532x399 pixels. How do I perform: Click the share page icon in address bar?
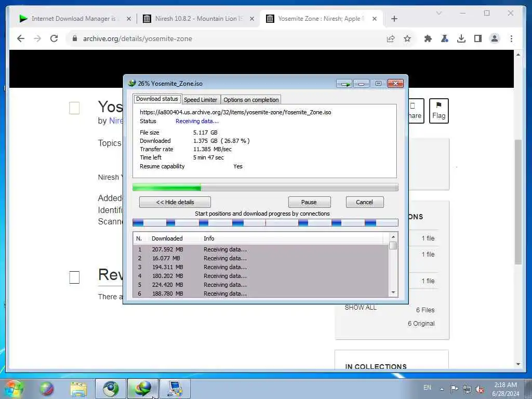pos(391,38)
